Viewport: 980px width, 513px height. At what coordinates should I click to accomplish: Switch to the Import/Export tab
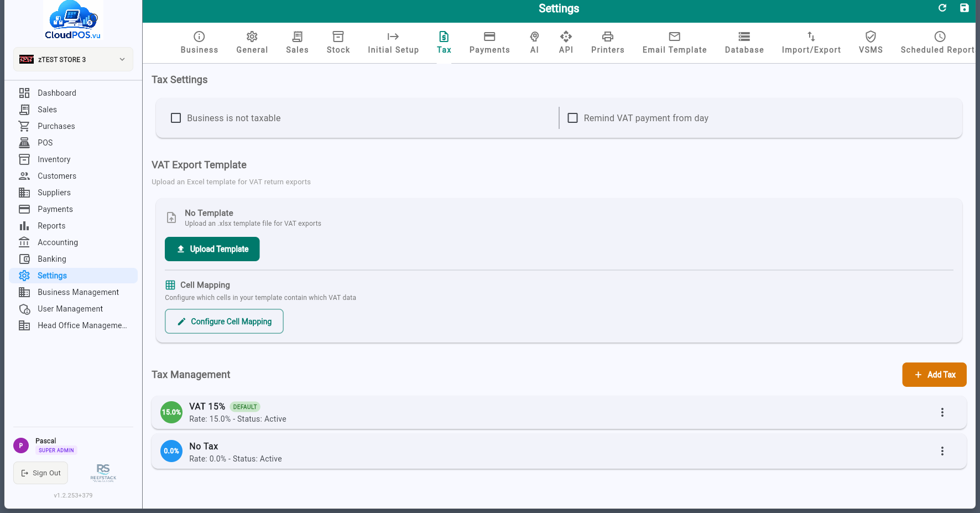[811, 43]
